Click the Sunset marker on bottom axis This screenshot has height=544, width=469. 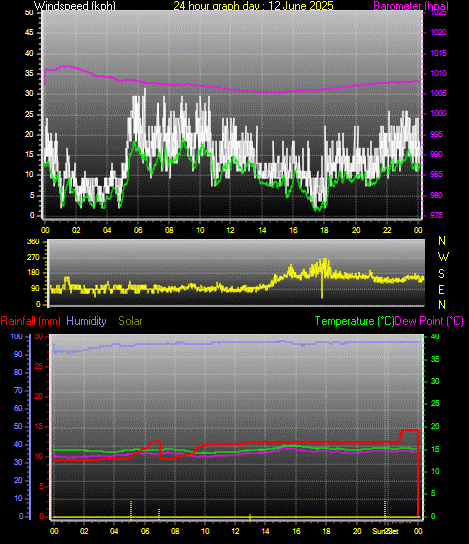pos(385,531)
